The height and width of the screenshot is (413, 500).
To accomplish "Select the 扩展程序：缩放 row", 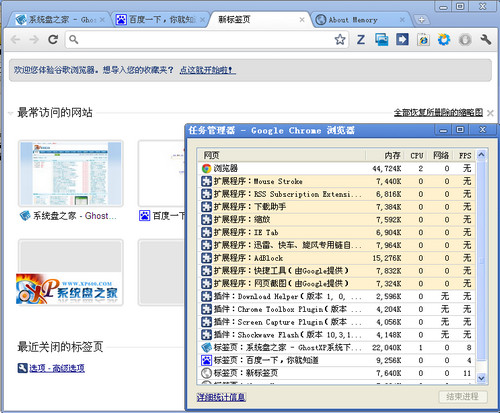I will tap(337, 220).
